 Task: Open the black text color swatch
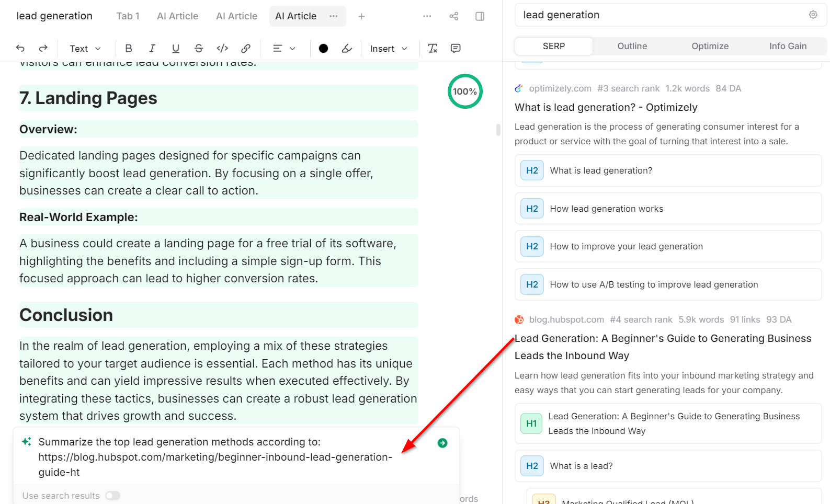coord(324,48)
